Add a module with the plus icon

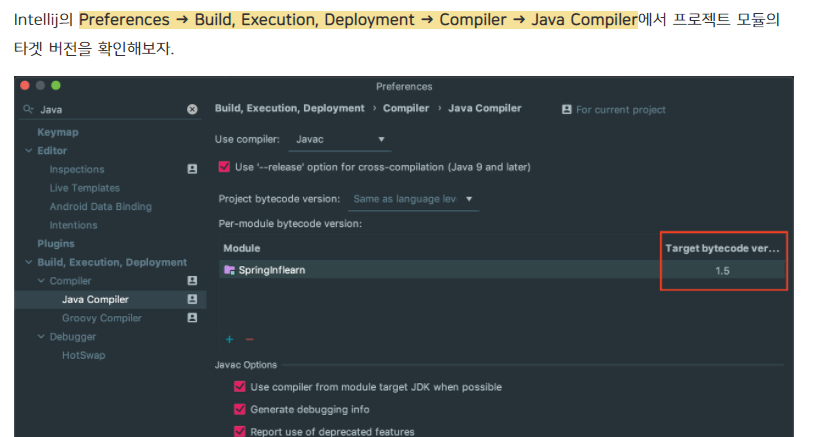[x=229, y=339]
